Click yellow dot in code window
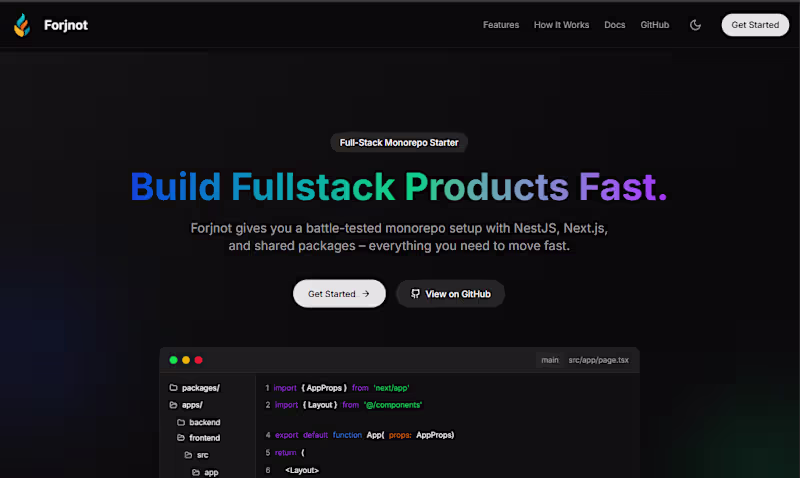The image size is (800, 478). pos(186,360)
